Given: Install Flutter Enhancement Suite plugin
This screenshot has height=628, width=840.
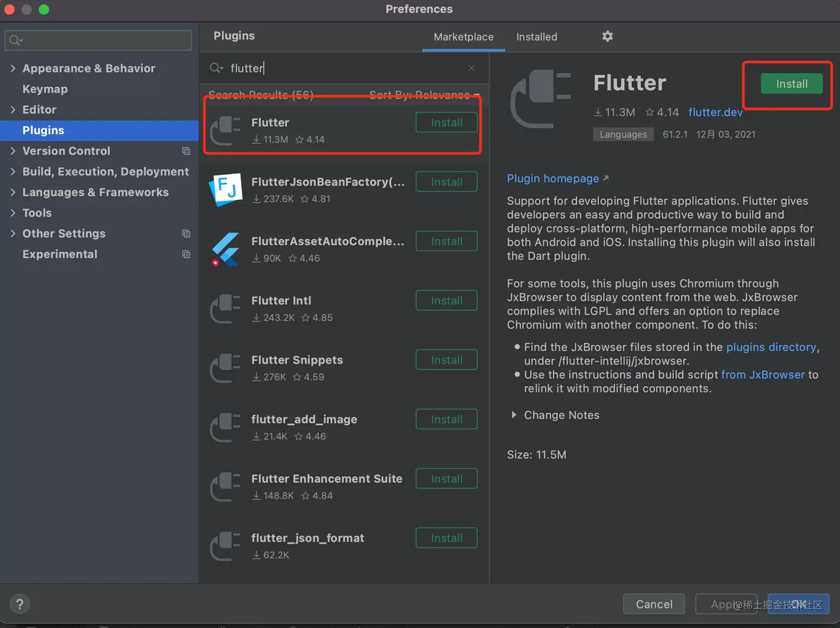Looking at the screenshot, I should click(x=446, y=479).
